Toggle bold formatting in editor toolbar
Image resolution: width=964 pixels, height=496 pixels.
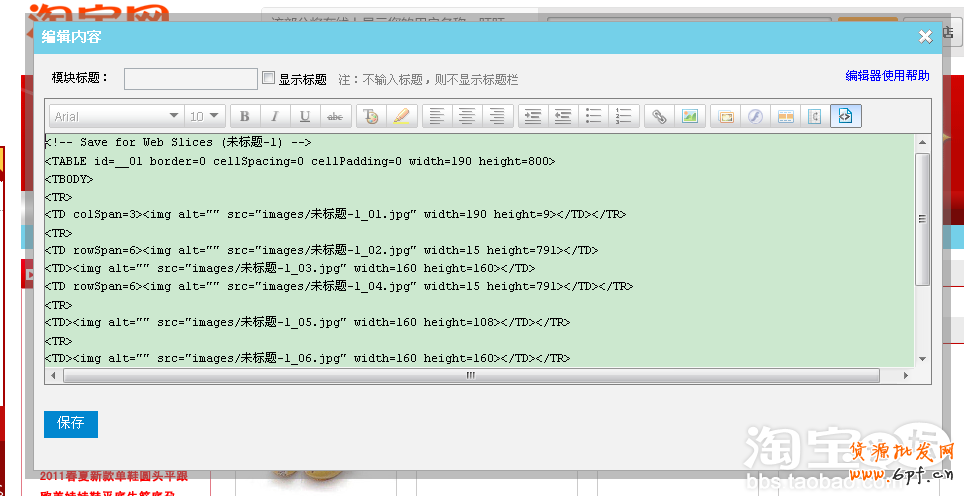[244, 116]
